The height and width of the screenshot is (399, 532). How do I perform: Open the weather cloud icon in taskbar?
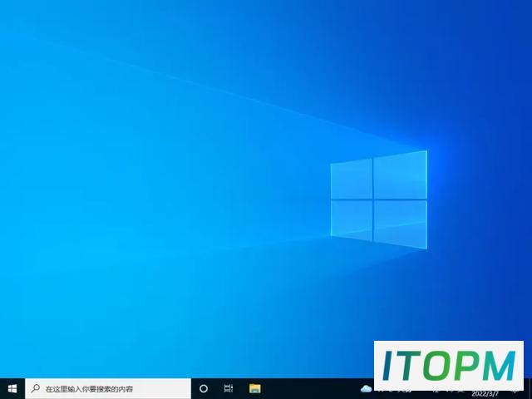[x=366, y=389]
